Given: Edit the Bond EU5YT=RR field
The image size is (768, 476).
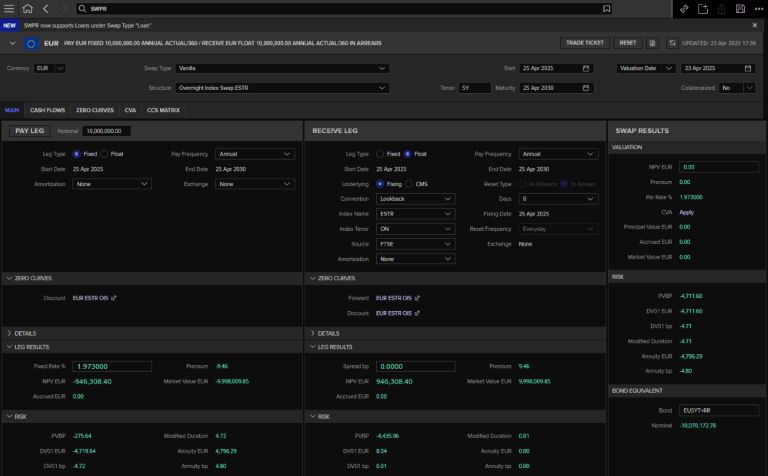Looking at the screenshot, I should (x=719, y=410).
